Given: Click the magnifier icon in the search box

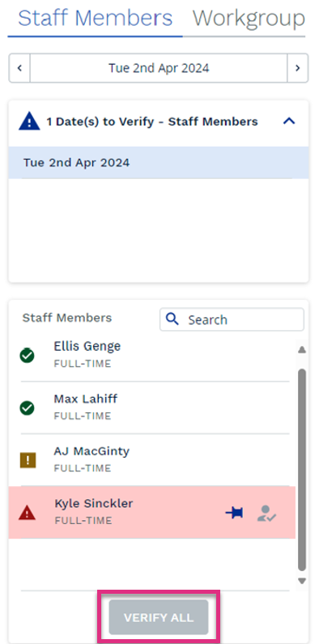Looking at the screenshot, I should (172, 318).
